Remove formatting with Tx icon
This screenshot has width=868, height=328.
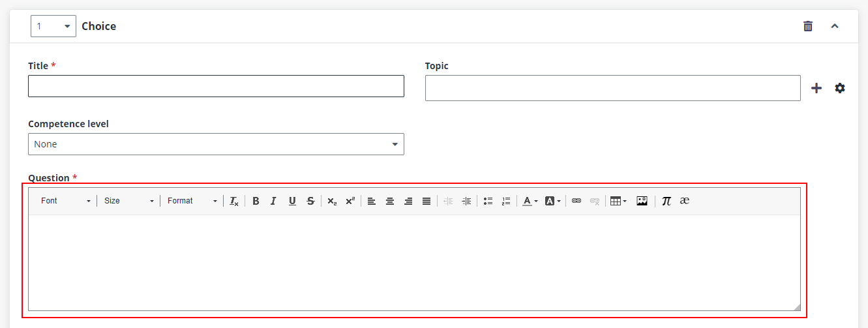tap(234, 201)
